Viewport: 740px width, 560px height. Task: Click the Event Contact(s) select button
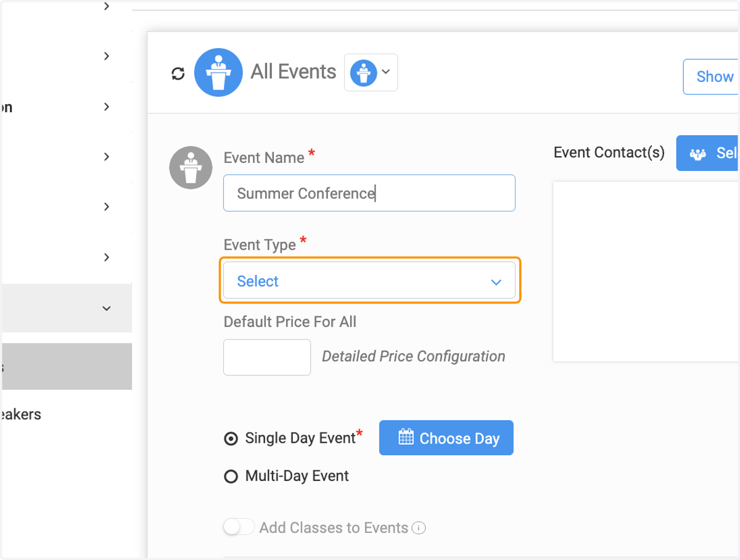tap(708, 153)
